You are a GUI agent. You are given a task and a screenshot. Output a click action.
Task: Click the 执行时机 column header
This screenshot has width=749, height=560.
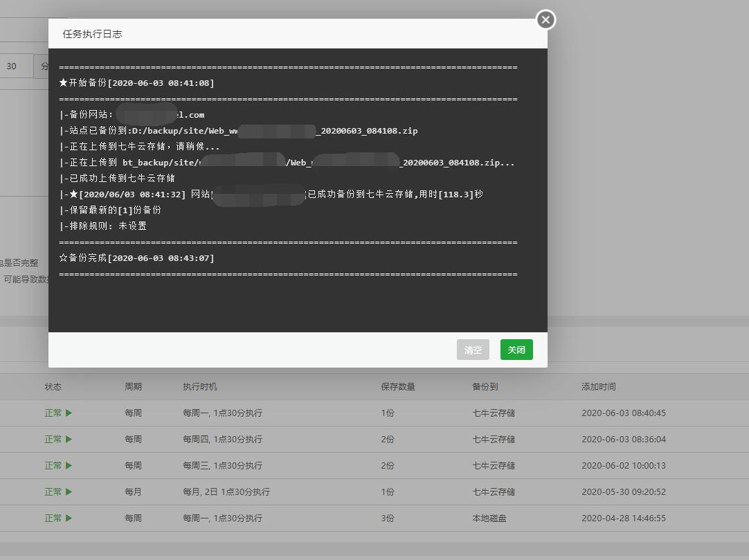click(200, 386)
